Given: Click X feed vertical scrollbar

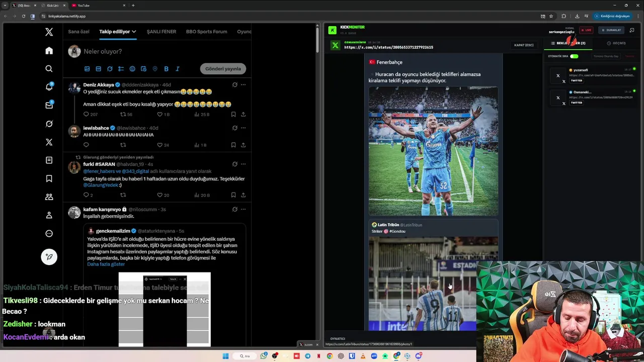Looking at the screenshot, I should point(317,39).
